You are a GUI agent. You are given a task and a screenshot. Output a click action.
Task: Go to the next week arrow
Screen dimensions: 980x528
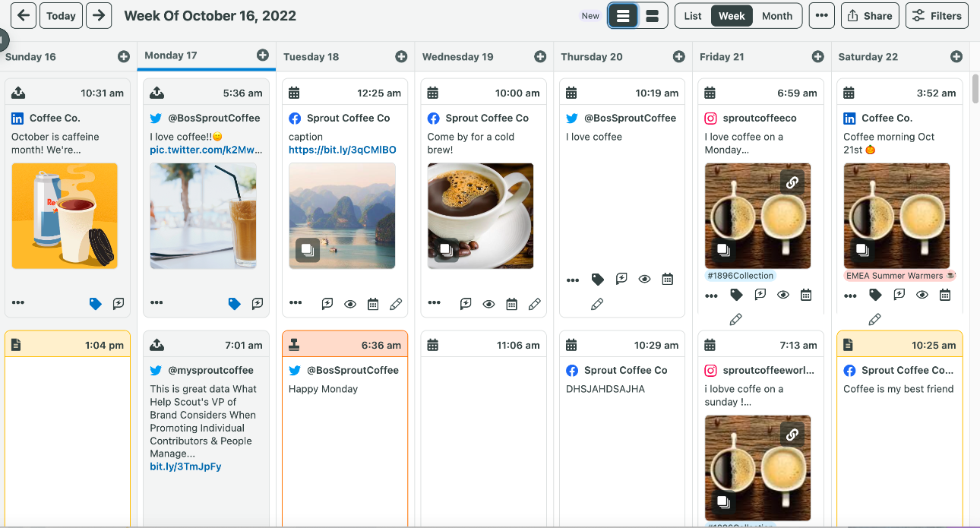click(x=99, y=15)
